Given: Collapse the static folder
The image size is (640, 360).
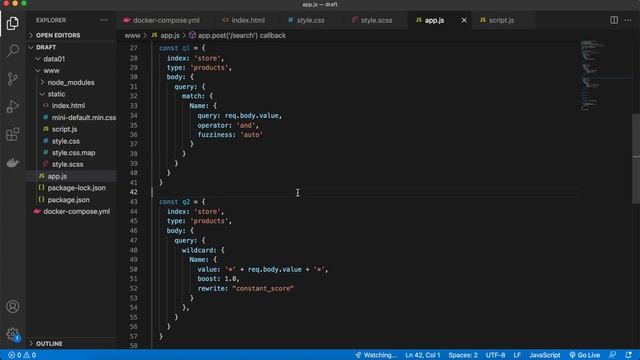Looking at the screenshot, I should (x=71, y=94).
